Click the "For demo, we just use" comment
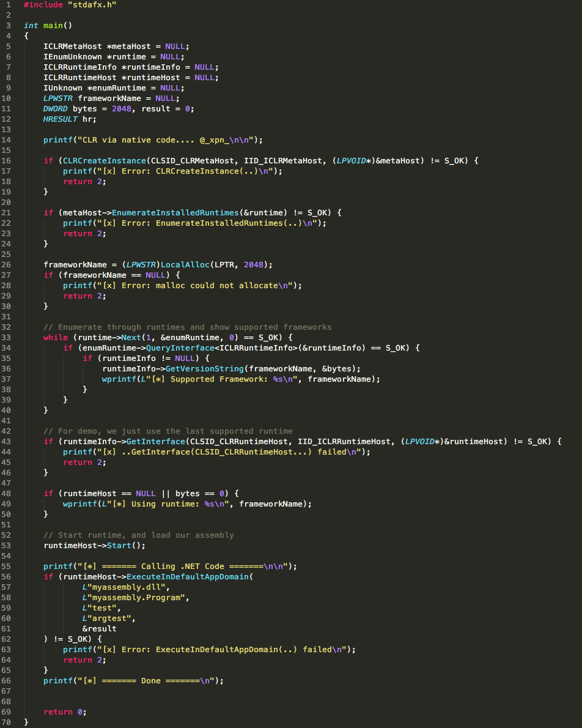582x728 pixels. (x=168, y=431)
